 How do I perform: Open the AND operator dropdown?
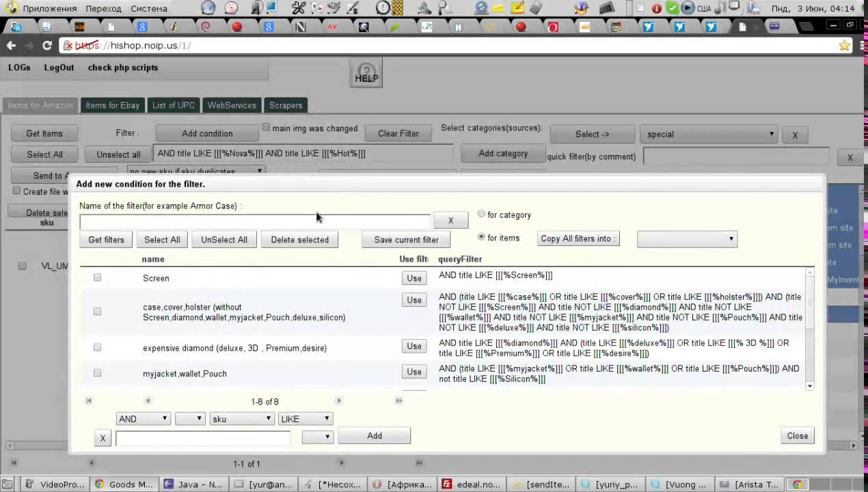pos(143,419)
